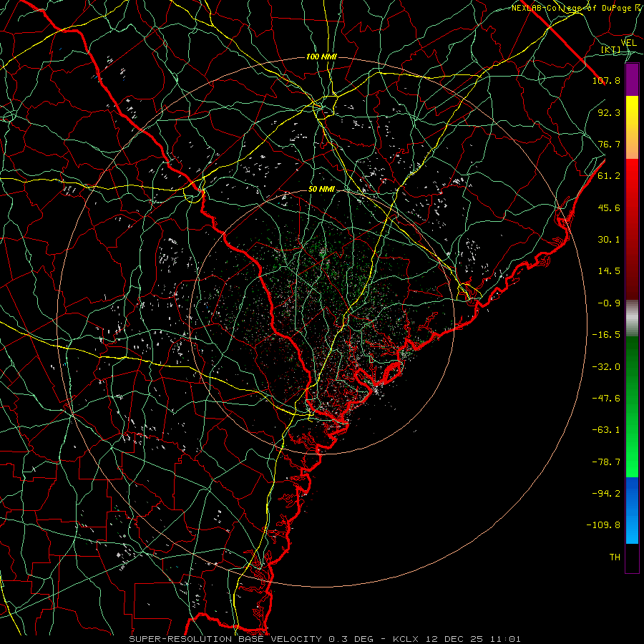Click "SUPER-RESOLUTION BASE VELOCITY" caption text
The image size is (644, 644).
225,639
